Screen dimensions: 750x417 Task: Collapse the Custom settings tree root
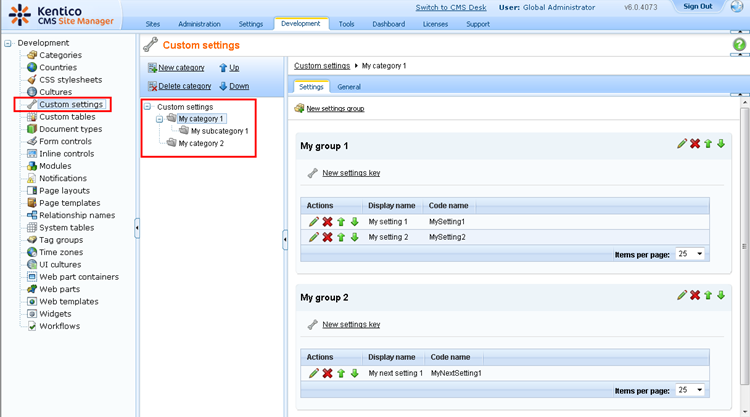tap(148, 107)
